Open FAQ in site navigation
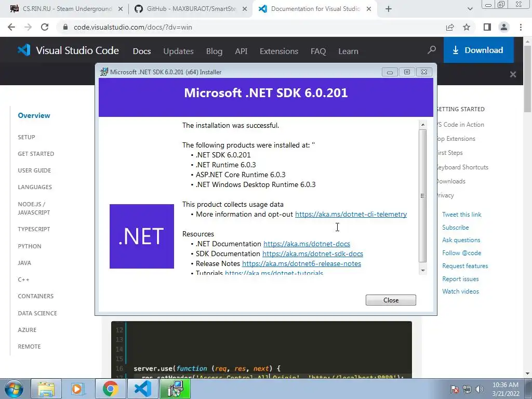The width and height of the screenshot is (532, 399). pyautogui.click(x=318, y=51)
